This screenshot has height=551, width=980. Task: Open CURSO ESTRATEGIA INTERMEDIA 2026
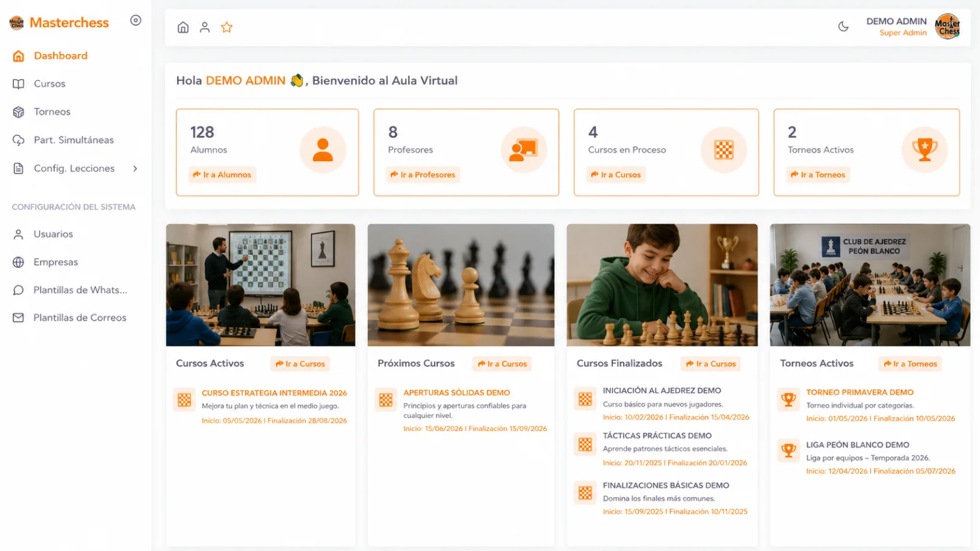pos(274,393)
